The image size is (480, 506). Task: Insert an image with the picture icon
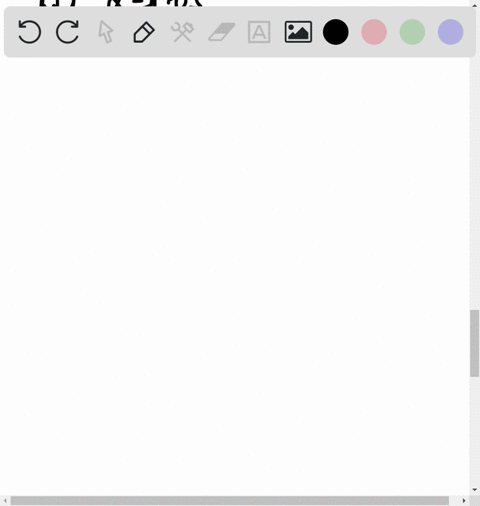(x=298, y=32)
